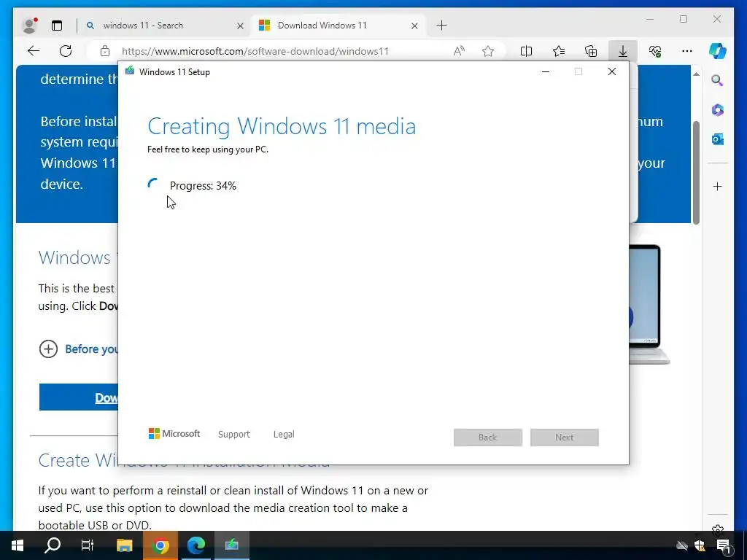747x560 pixels.
Task: Close the Windows 11 Setup dialog
Action: click(x=612, y=71)
